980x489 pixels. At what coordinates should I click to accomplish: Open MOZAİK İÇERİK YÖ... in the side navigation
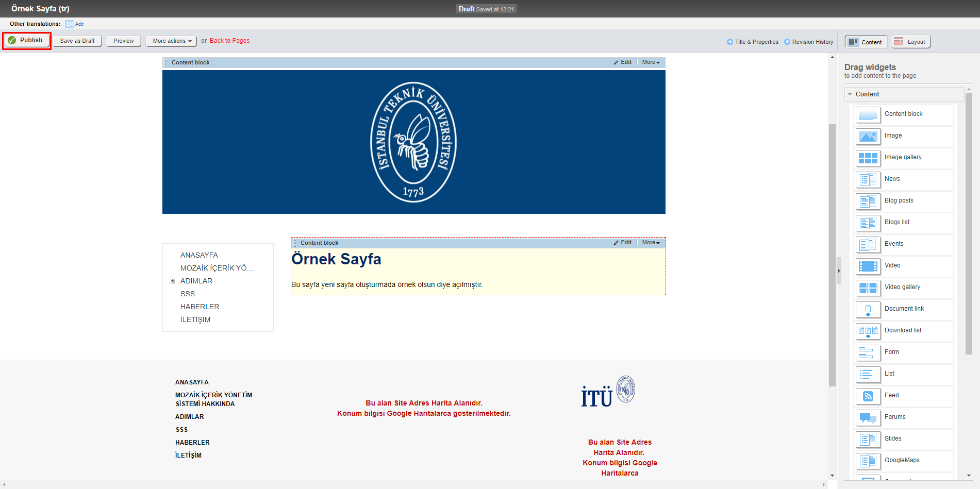coord(217,268)
